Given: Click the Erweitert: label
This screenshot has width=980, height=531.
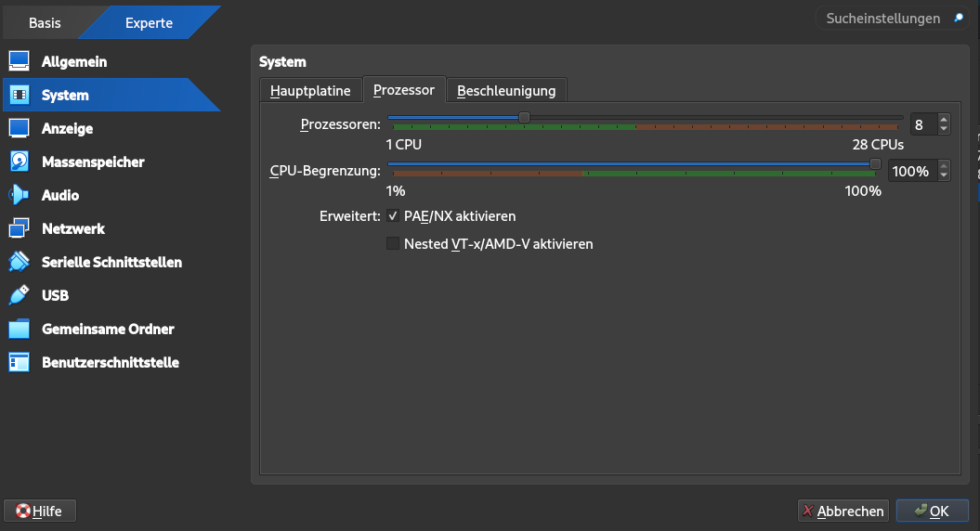Looking at the screenshot, I should [349, 216].
